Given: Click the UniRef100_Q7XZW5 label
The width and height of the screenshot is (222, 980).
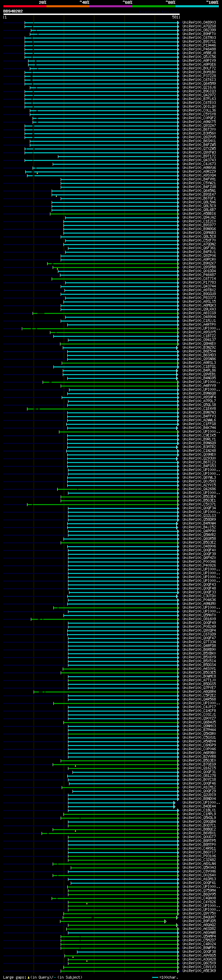Looking at the screenshot, I should click(x=199, y=148).
